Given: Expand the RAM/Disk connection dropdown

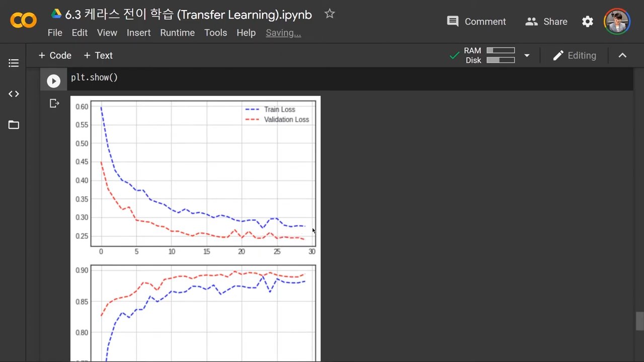Looking at the screenshot, I should tap(527, 55).
